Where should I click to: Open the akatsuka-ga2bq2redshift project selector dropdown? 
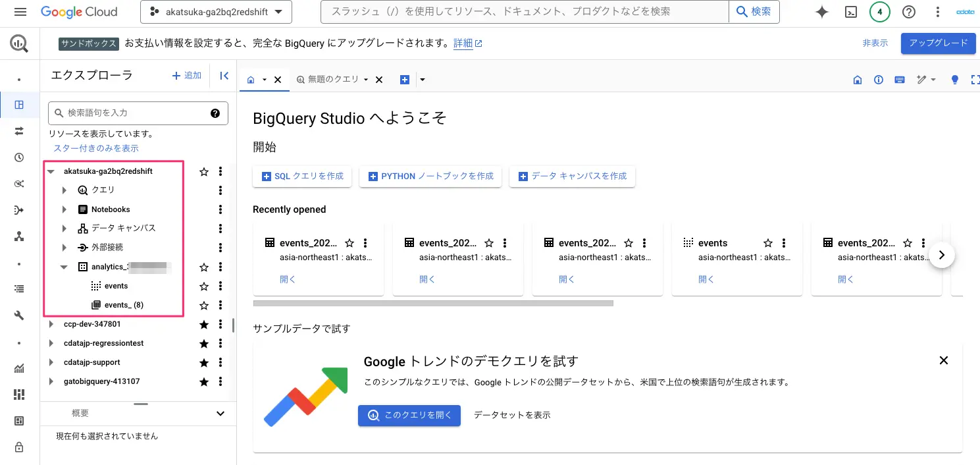(x=216, y=12)
